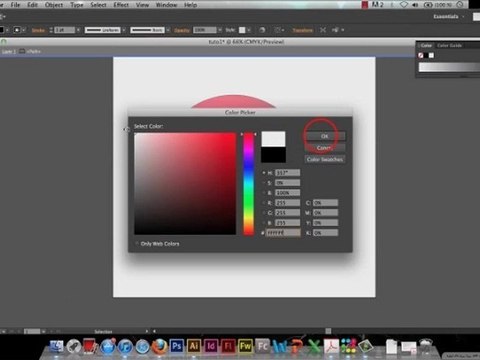Open Fireworks from the Dock
Image resolution: width=480 pixels, height=360 pixels.
(x=245, y=346)
